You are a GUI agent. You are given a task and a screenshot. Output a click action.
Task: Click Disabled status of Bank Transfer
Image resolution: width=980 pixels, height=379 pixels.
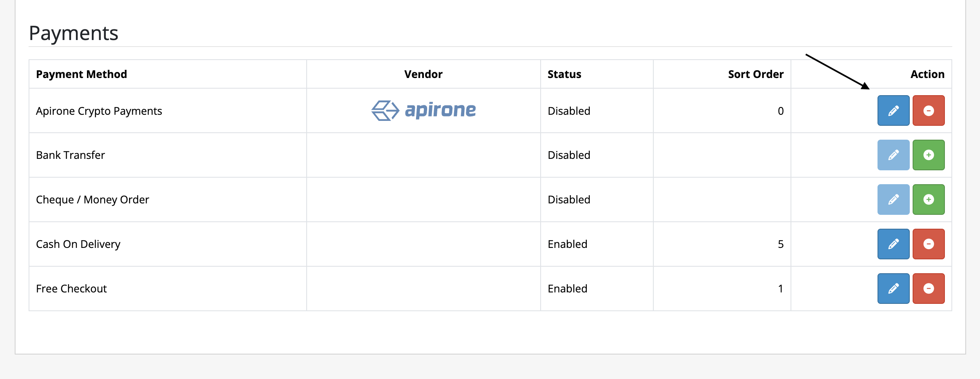569,155
